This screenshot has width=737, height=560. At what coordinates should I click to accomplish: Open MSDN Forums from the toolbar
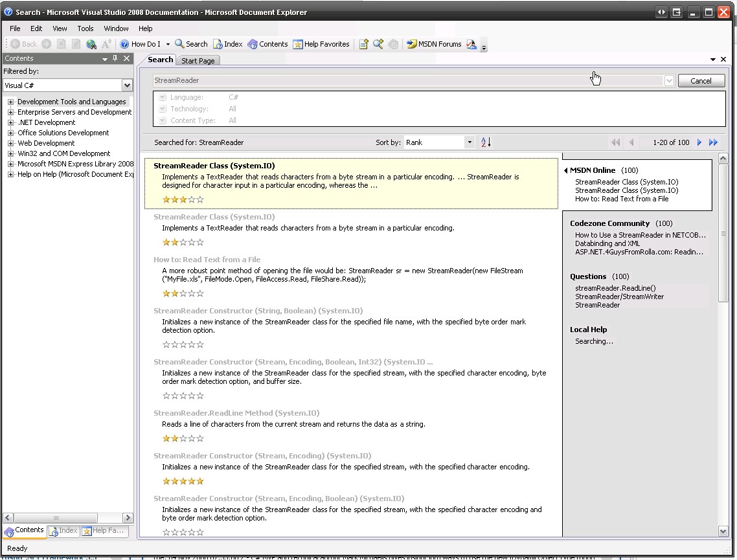click(x=434, y=44)
